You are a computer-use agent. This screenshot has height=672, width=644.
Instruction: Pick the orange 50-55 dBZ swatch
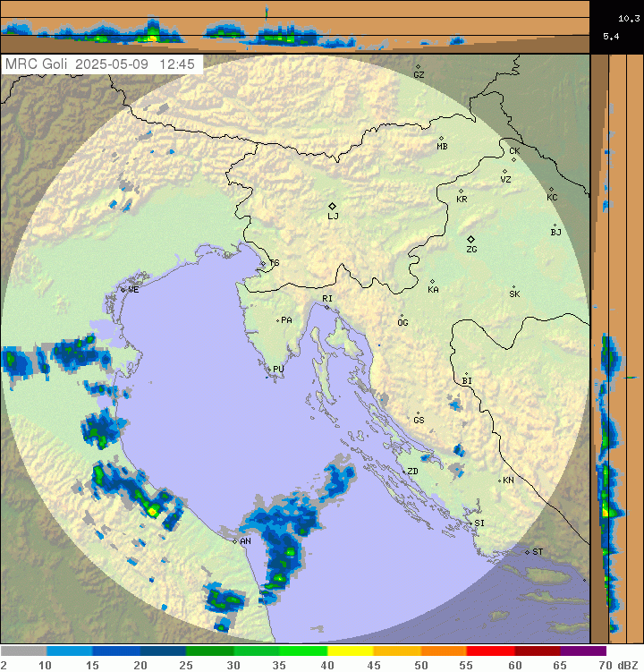[444, 651]
